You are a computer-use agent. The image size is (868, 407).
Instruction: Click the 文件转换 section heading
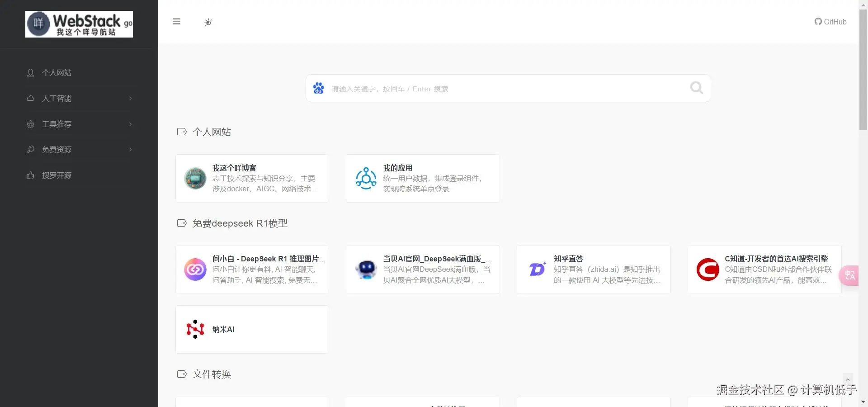click(x=212, y=374)
